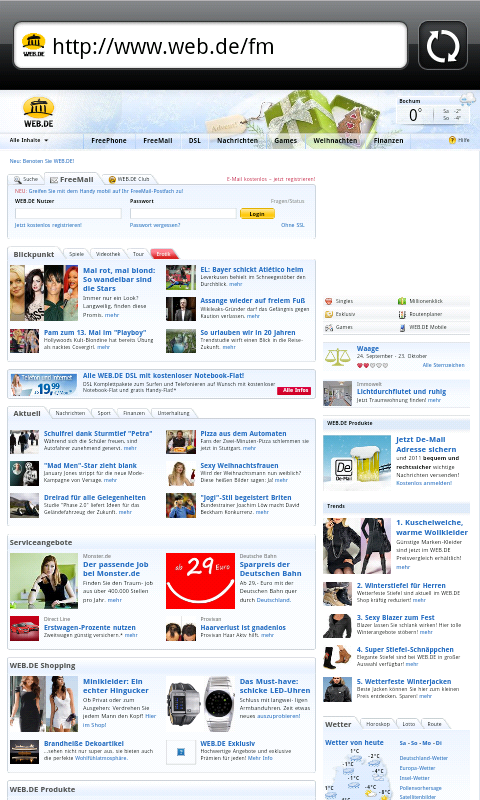The image size is (480, 800).
Task: Click the WEB.DE logo on the page header
Action: tap(39, 112)
